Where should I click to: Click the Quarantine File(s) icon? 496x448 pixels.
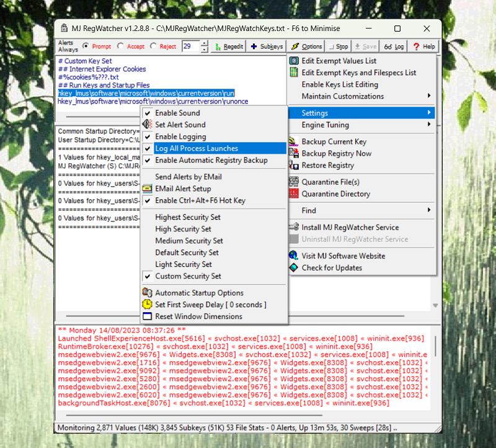point(294,182)
